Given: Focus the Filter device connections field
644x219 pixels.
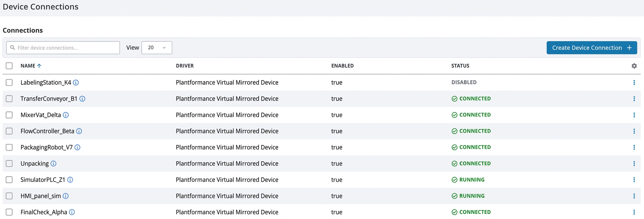Looking at the screenshot, I should (63, 48).
